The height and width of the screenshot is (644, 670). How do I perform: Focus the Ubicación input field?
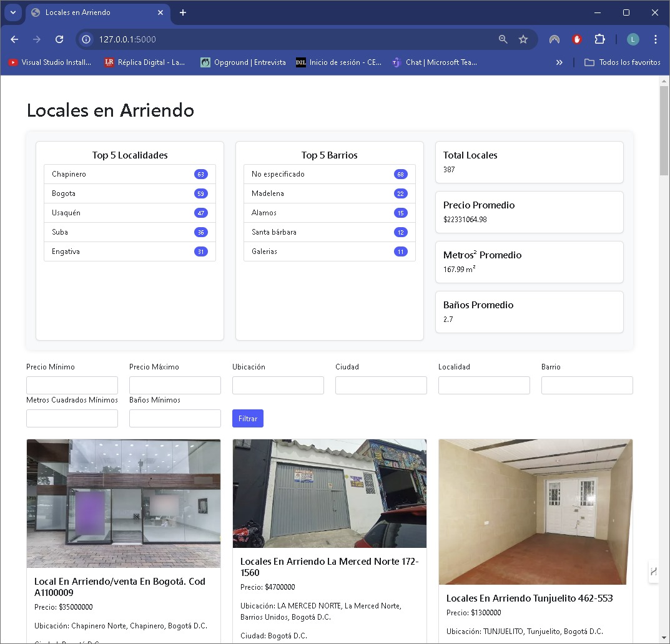click(x=278, y=385)
